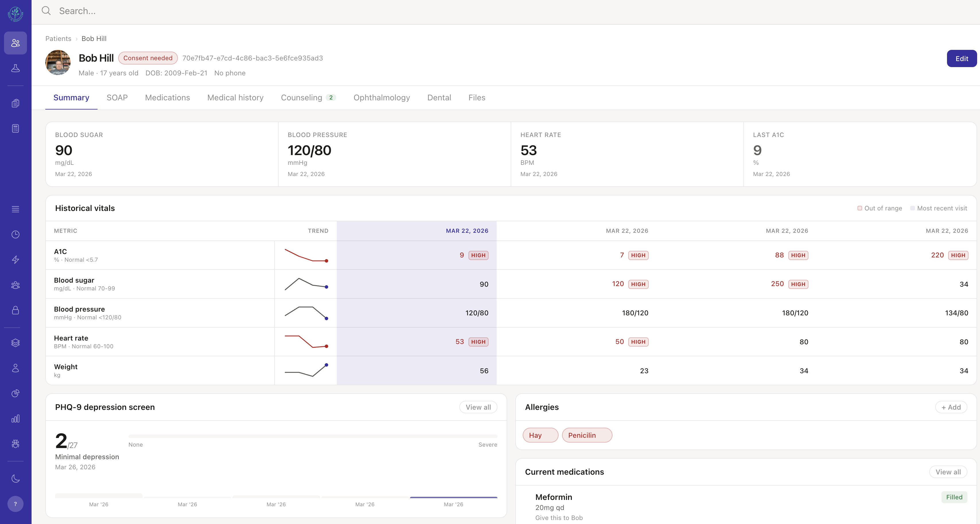Toggle the Out of range legend checkbox
The width and height of the screenshot is (980, 524).
tap(860, 208)
